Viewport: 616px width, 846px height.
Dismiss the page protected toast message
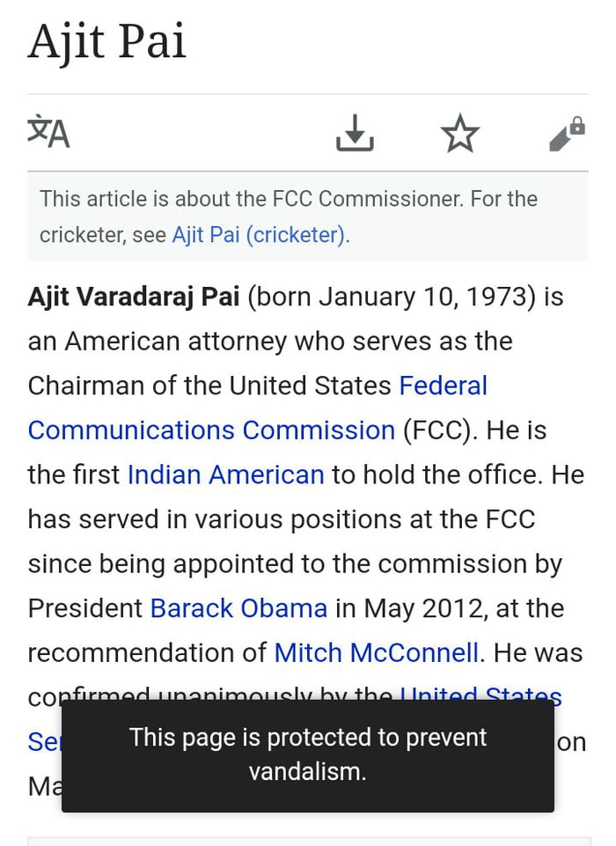[307, 754]
